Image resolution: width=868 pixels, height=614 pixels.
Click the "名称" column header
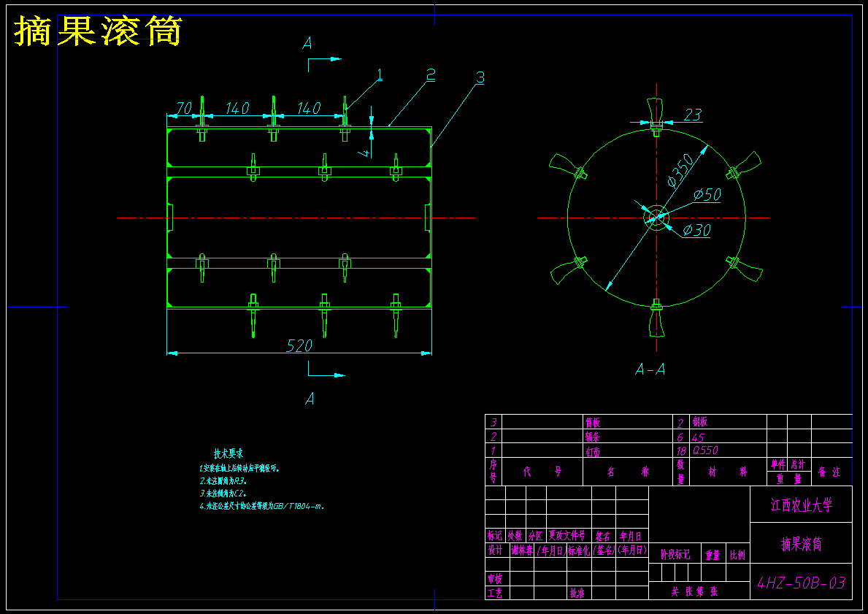coord(628,472)
